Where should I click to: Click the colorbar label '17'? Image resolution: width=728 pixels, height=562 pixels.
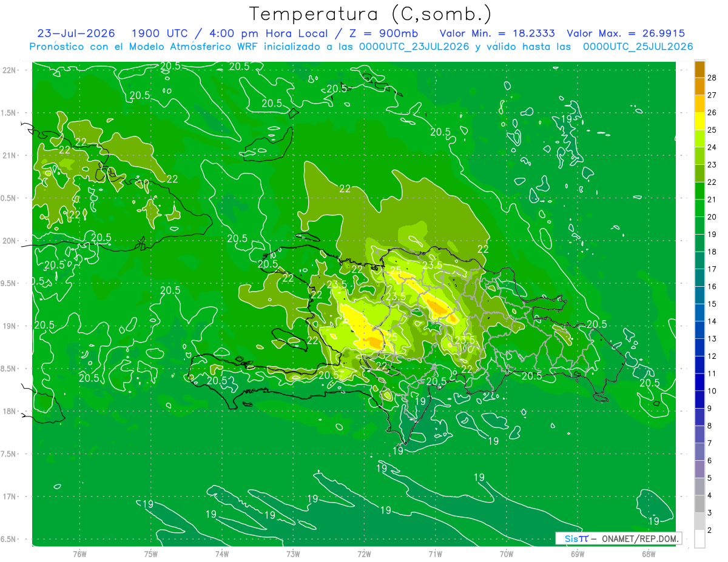coord(712,269)
